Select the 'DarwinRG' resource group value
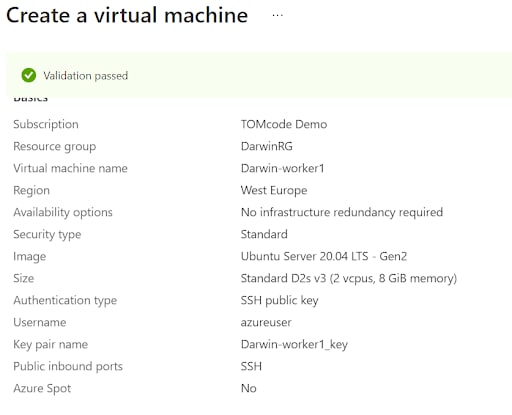The image size is (512, 415). click(267, 146)
